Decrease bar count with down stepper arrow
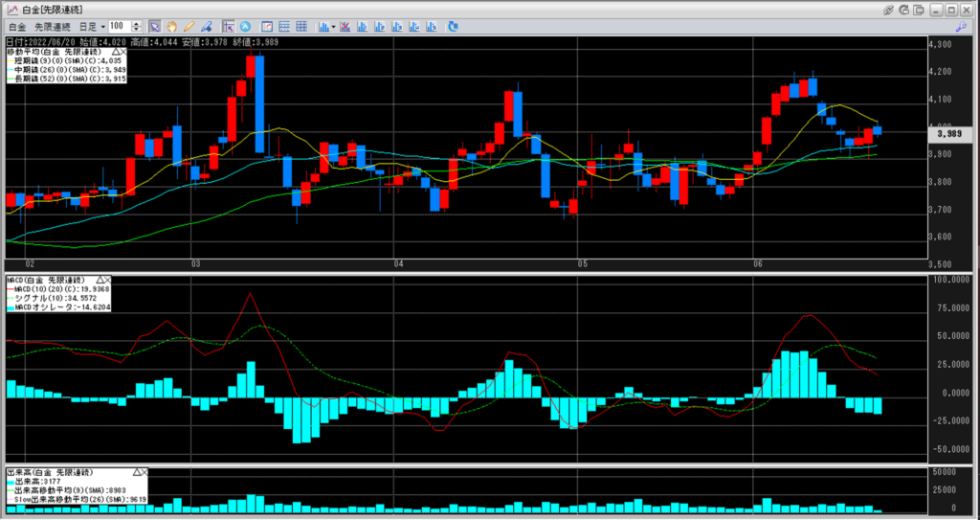Image resolution: width=980 pixels, height=520 pixels. (x=137, y=30)
